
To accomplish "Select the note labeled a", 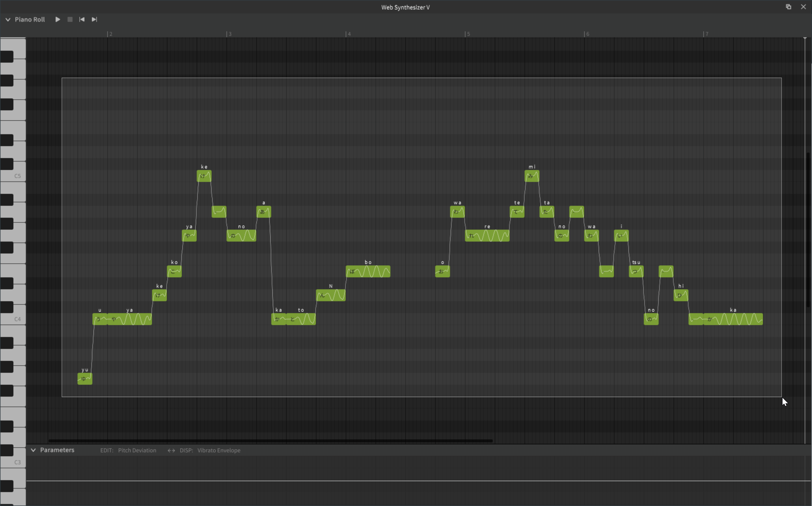I will (x=264, y=211).
